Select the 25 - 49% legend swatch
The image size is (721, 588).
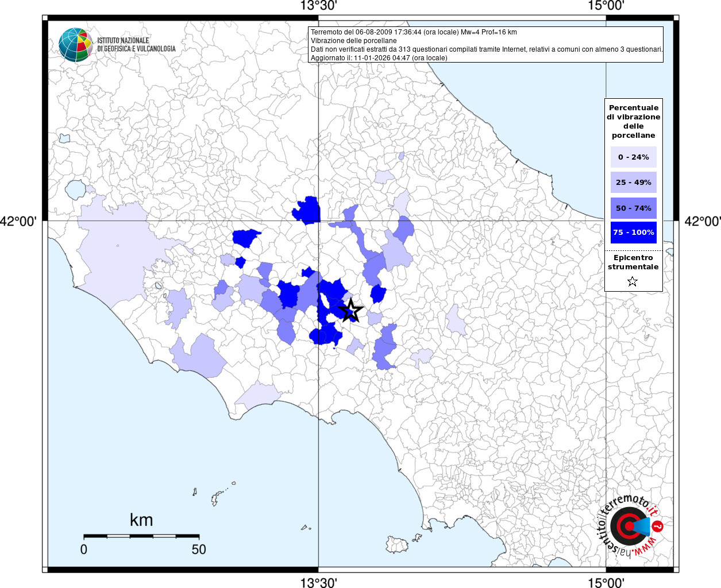click(x=633, y=182)
